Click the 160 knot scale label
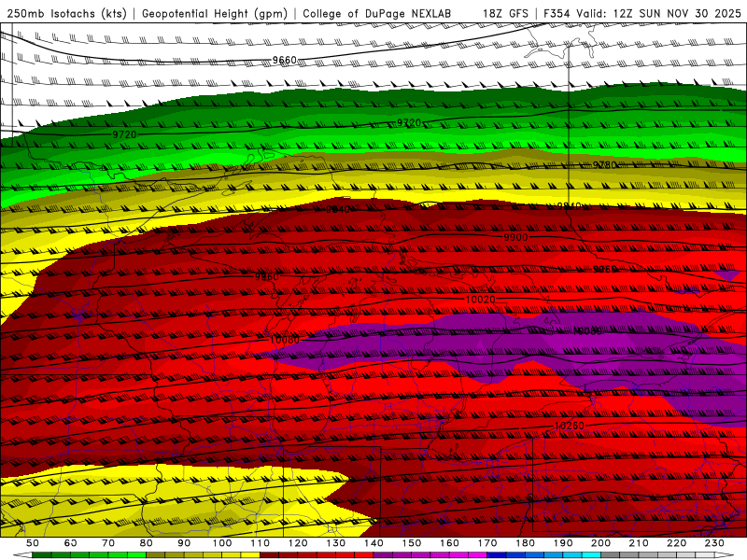Viewport: 747px width, 560px height. click(x=449, y=543)
